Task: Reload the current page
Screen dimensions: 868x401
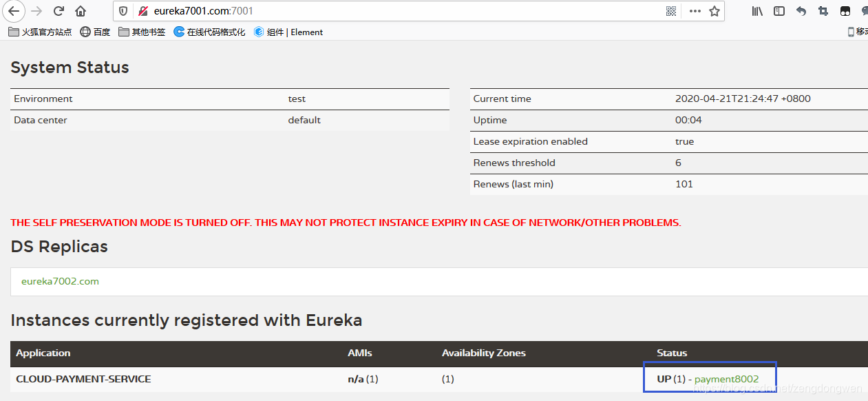Action: coord(59,11)
